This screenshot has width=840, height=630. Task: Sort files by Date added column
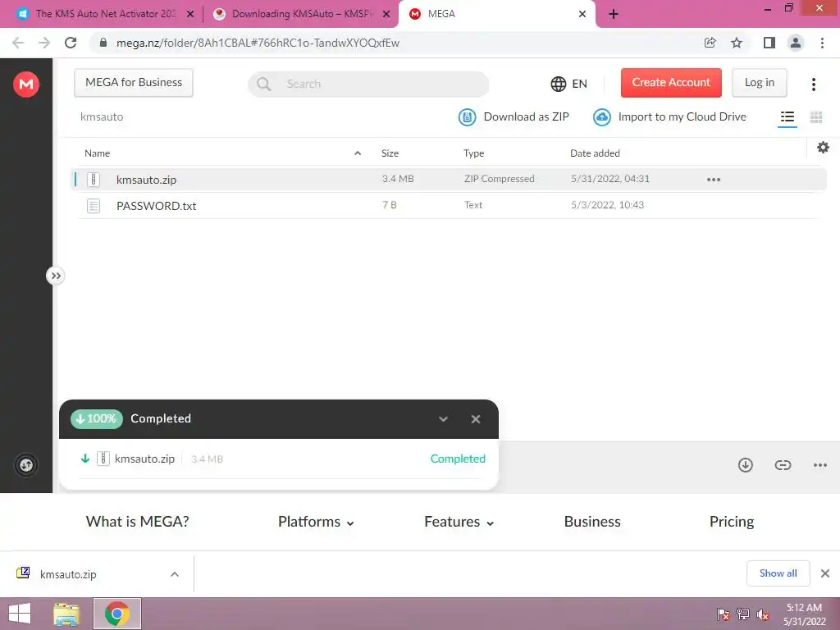[x=595, y=153]
